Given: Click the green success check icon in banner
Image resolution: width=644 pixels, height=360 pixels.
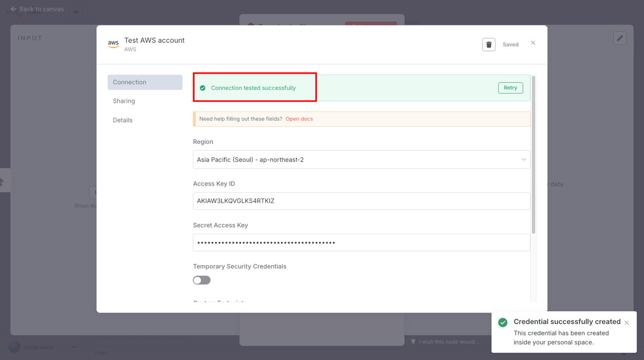Looking at the screenshot, I should click(x=203, y=88).
